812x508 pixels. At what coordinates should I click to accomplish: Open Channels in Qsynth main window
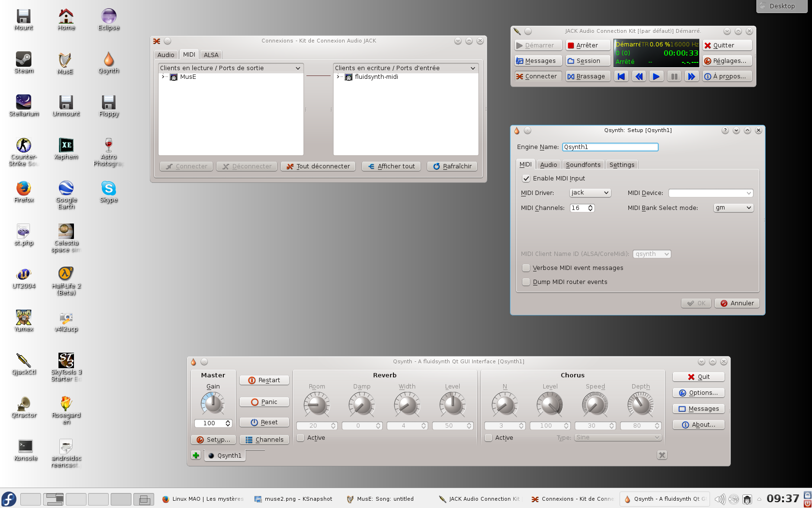click(x=264, y=439)
